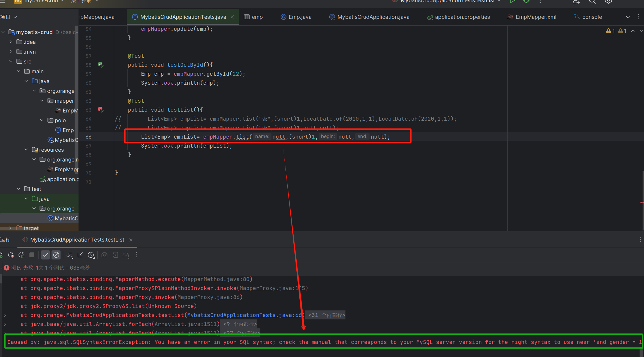This screenshot has width=644, height=357.
Task: Open the project view selector dropdown
Action: 9,17
